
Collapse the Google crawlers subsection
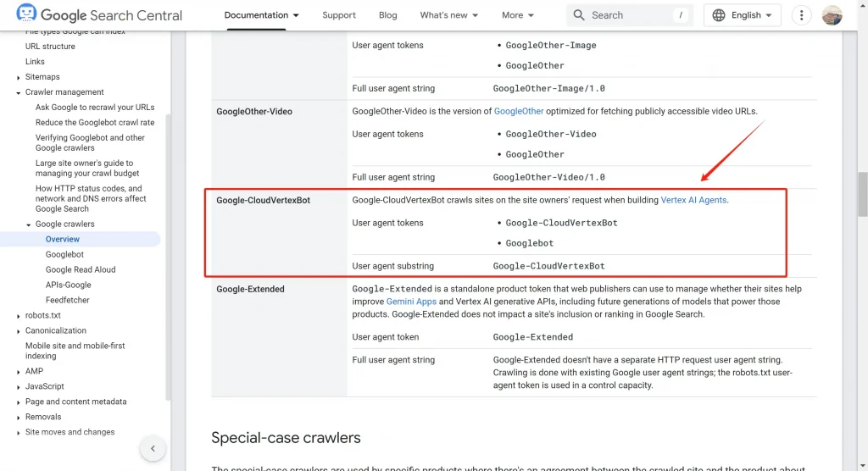[29, 224]
